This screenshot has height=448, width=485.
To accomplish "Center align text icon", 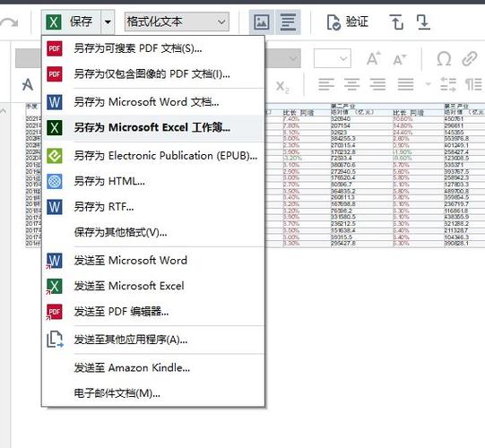I will [x=352, y=84].
